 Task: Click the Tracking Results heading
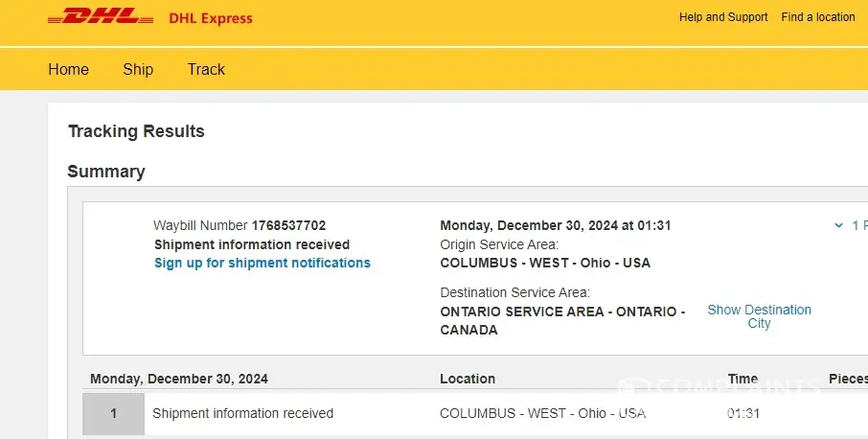click(136, 131)
